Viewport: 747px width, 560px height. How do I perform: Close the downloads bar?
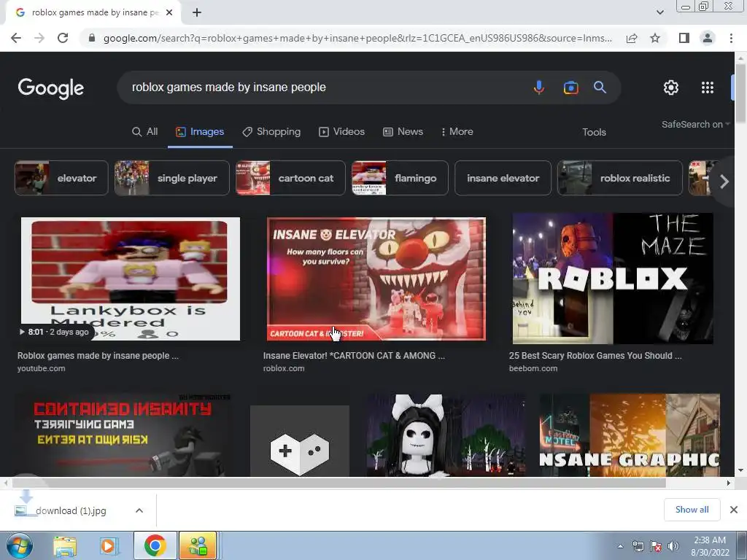click(x=734, y=510)
